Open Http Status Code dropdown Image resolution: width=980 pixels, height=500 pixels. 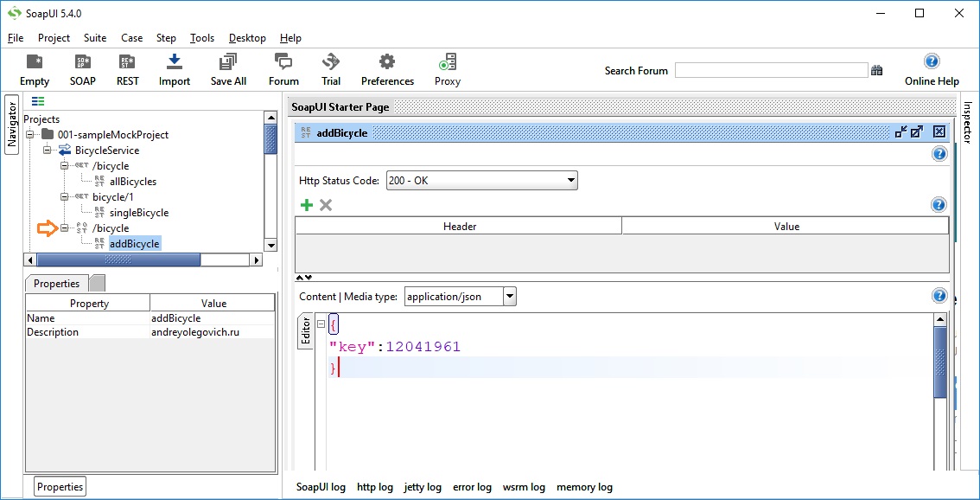[x=482, y=181]
